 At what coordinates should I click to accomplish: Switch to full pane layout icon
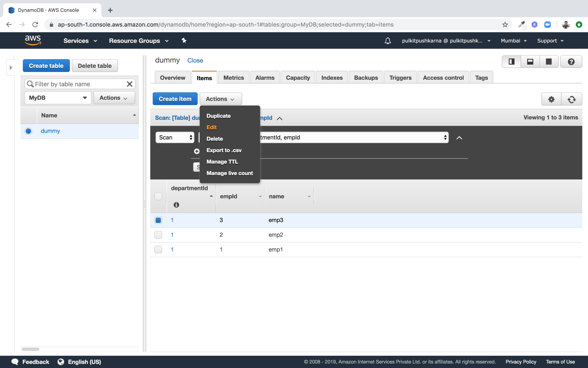[x=549, y=62]
